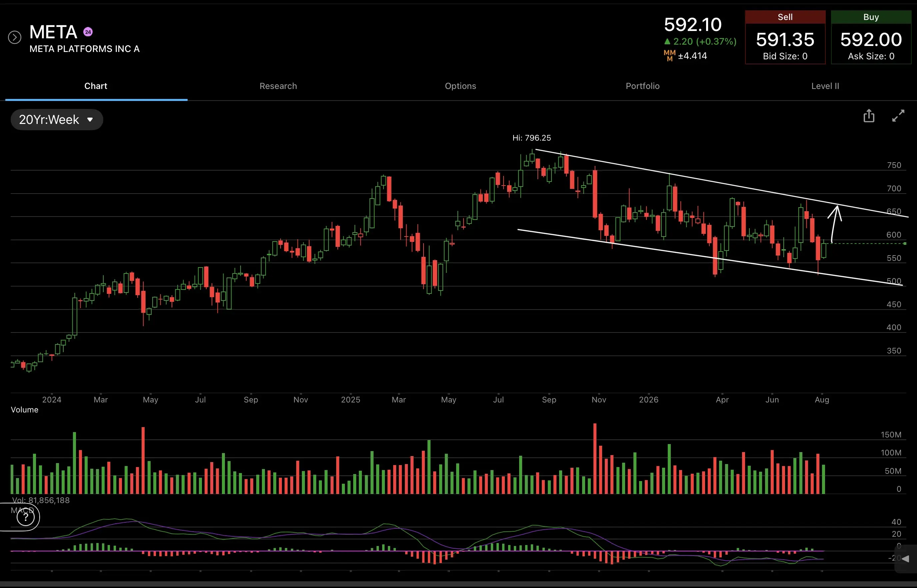Switch to the Options tab
Viewport: 917px width, 588px height.
pyautogui.click(x=460, y=86)
